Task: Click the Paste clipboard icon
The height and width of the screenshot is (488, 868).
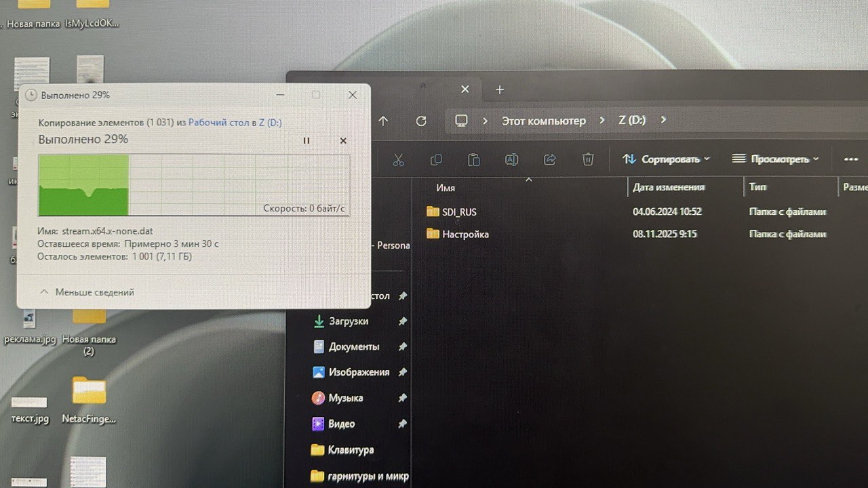Action: point(473,159)
